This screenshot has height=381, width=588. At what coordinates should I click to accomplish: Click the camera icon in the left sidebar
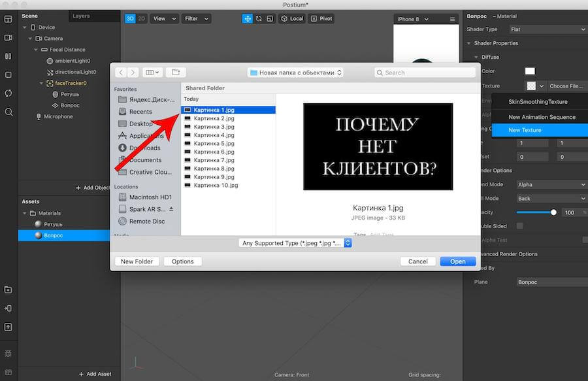[7, 38]
